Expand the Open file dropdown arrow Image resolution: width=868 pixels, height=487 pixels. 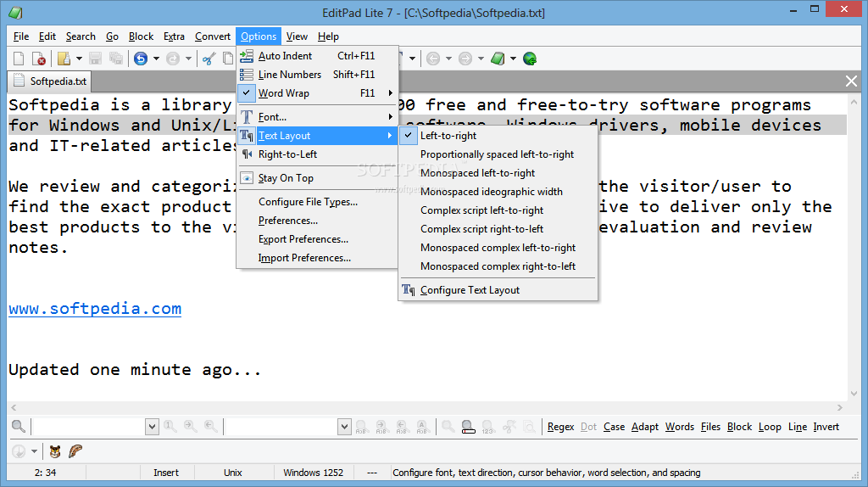tap(79, 59)
